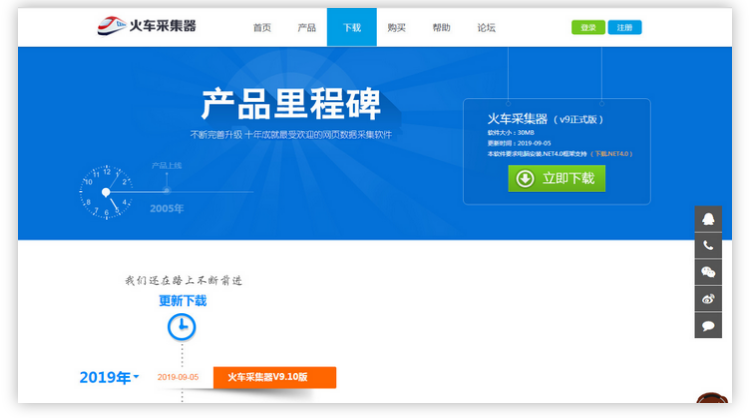This screenshot has height=418, width=750.
Task: Open the chat message bubble icon
Action: point(708,325)
